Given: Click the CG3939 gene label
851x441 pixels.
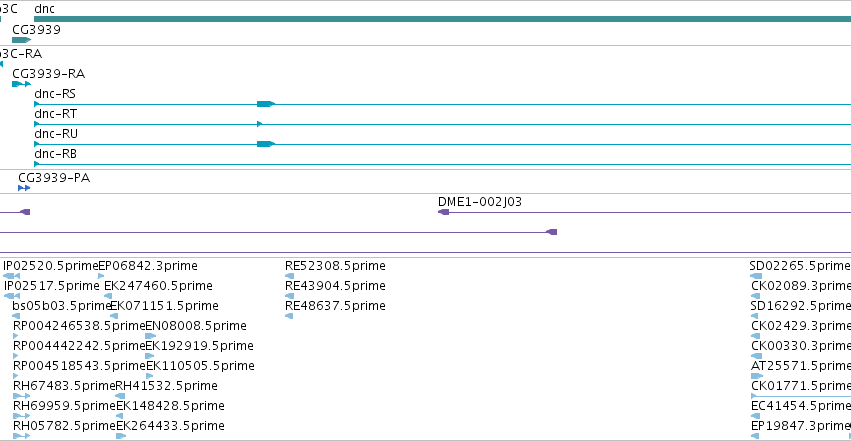Looking at the screenshot, I should click(x=36, y=29).
